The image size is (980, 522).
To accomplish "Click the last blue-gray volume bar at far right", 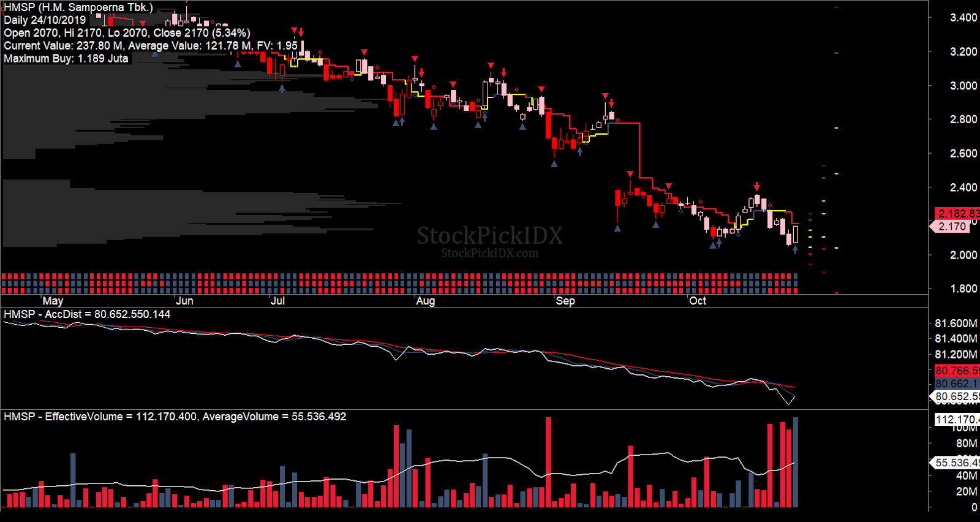I will (x=796, y=462).
